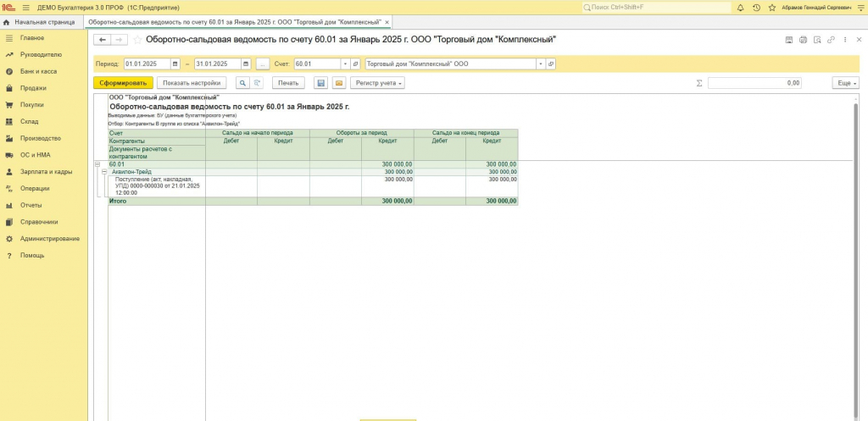Image resolution: width=868 pixels, height=421 pixels.
Task: Open calendar for end date 31.01.2025
Action: [246, 64]
